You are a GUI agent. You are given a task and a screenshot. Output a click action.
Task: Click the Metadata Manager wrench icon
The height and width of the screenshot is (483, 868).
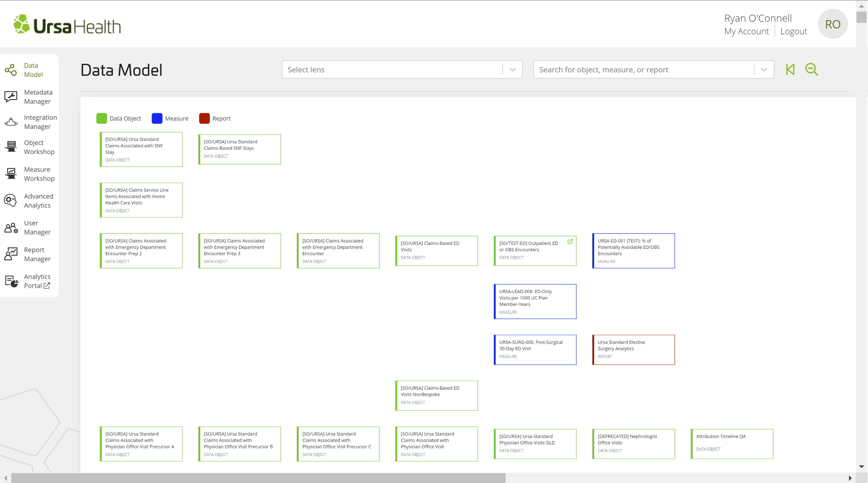pyautogui.click(x=11, y=97)
